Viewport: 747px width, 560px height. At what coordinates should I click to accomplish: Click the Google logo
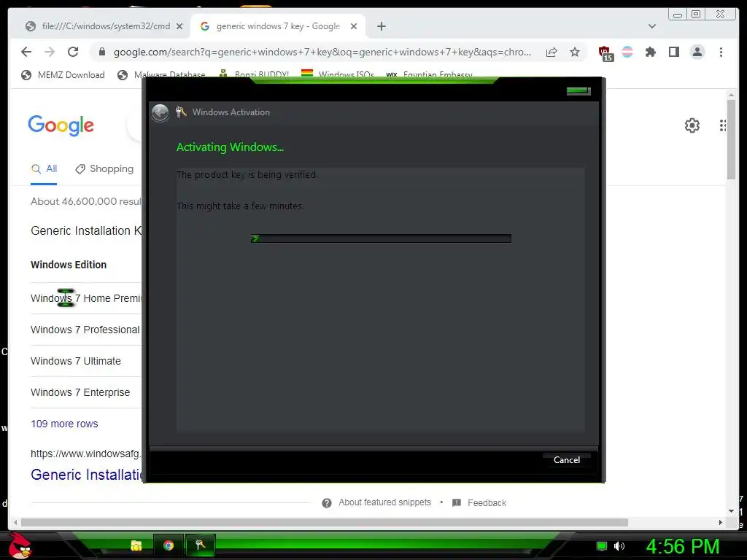click(x=61, y=125)
